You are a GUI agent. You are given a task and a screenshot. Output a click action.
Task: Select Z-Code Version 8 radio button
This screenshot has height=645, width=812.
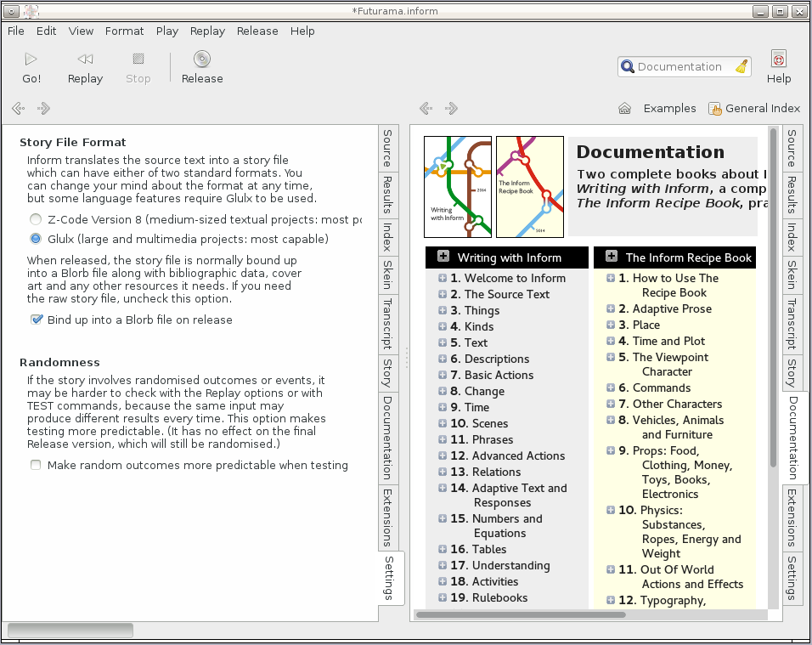click(x=36, y=219)
